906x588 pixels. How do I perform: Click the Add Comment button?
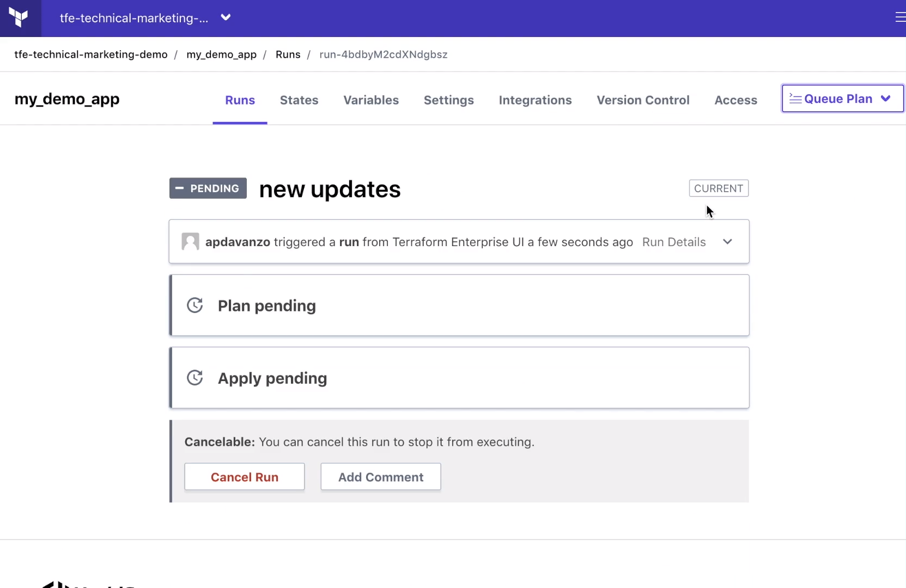coord(381,477)
